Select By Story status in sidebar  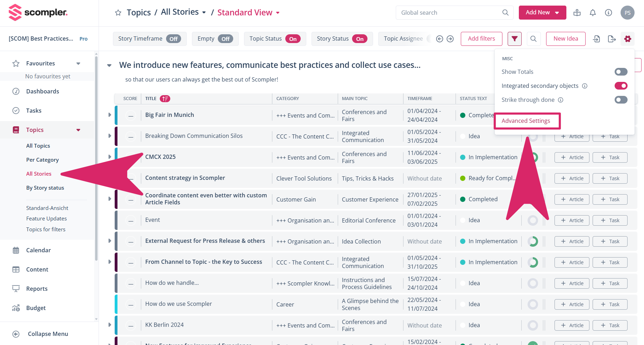pos(45,188)
